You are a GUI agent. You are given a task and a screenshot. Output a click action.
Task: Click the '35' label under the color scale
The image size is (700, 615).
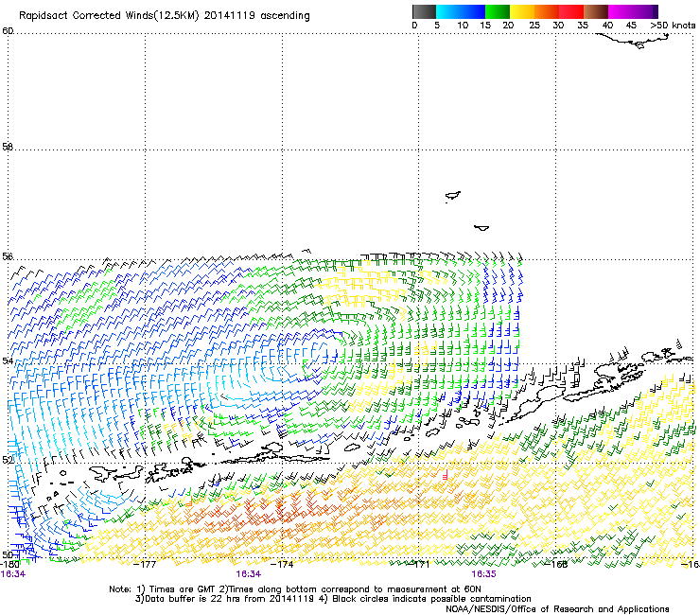[583, 26]
